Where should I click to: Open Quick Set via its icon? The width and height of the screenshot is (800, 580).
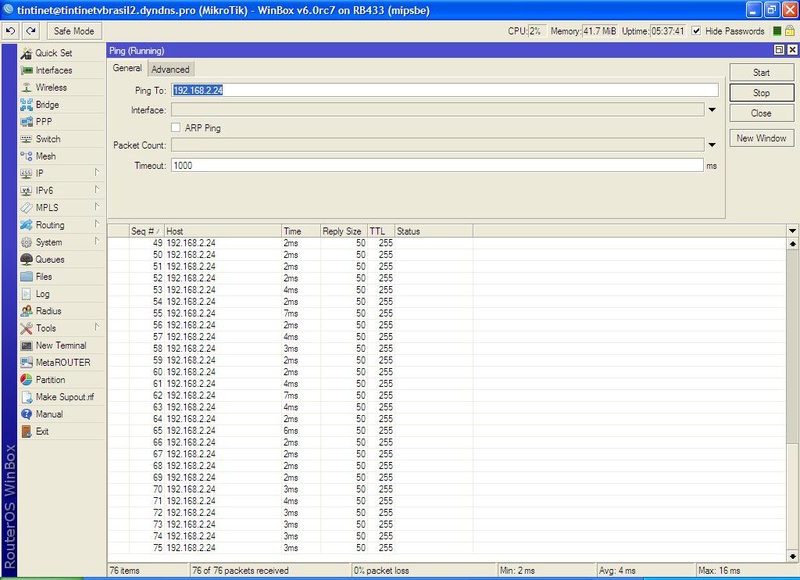click(27, 53)
